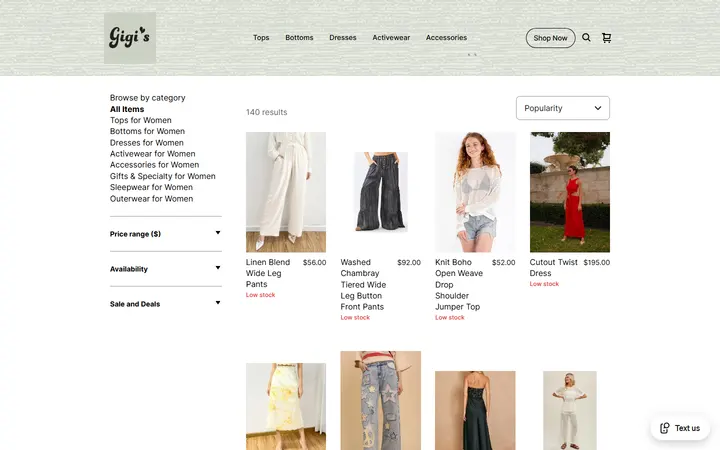Click Low stock under Linen Blend Pants
The height and width of the screenshot is (450, 720).
tap(260, 295)
